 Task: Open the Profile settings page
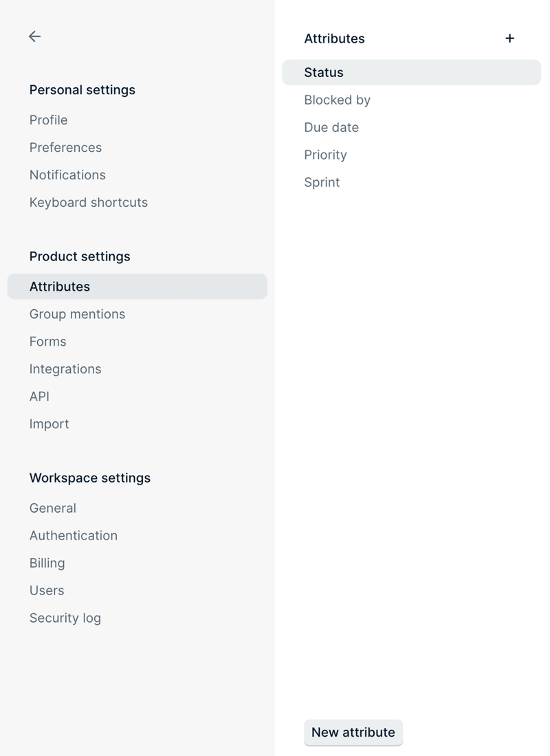click(x=48, y=120)
